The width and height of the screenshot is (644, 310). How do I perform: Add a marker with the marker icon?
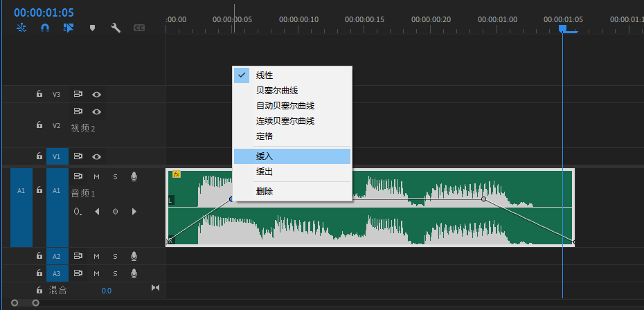[x=92, y=28]
